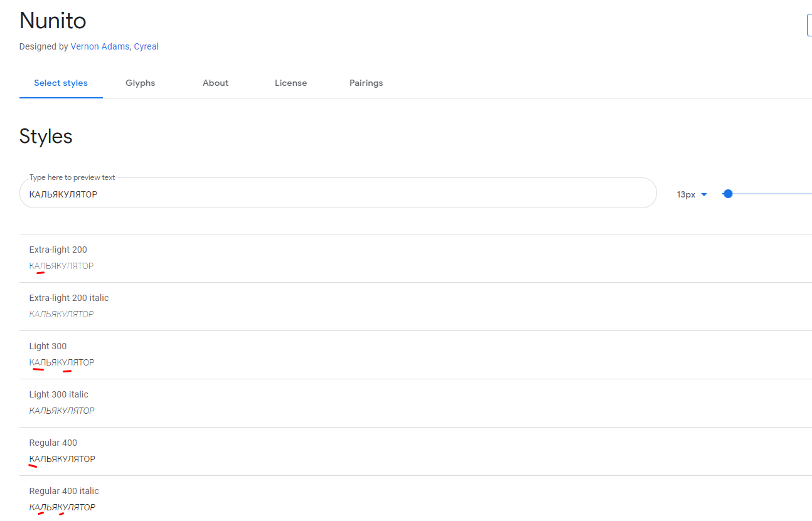Switch to the Pairings tab
This screenshot has width=812, height=521.
click(366, 83)
